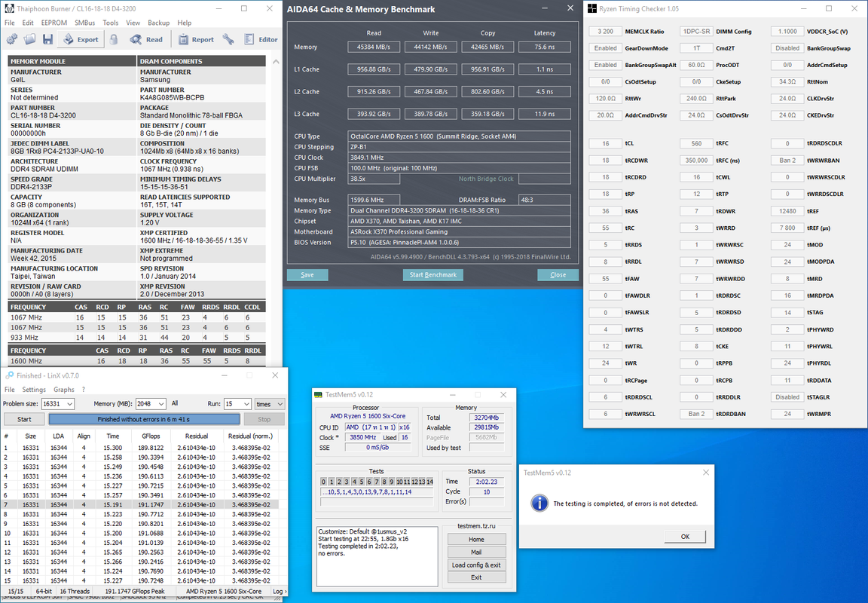The width and height of the screenshot is (868, 603).
Task: Open the LinX Graphs menu
Action: coord(64,389)
